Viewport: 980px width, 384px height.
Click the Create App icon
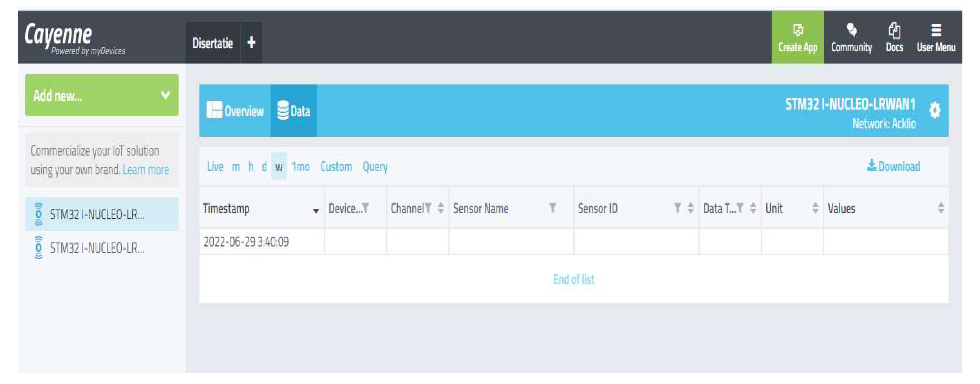(797, 30)
